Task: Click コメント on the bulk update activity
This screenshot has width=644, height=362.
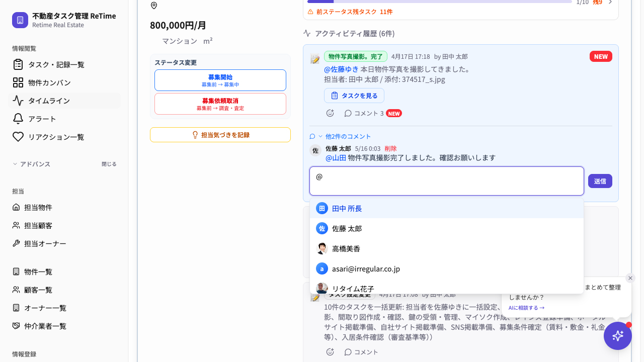Action: (361, 352)
